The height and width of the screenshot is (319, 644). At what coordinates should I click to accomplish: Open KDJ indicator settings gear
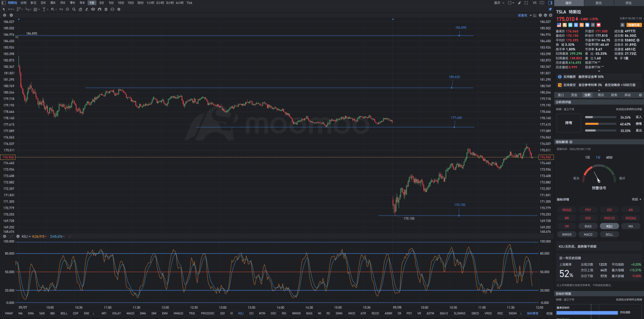[x=5, y=236]
